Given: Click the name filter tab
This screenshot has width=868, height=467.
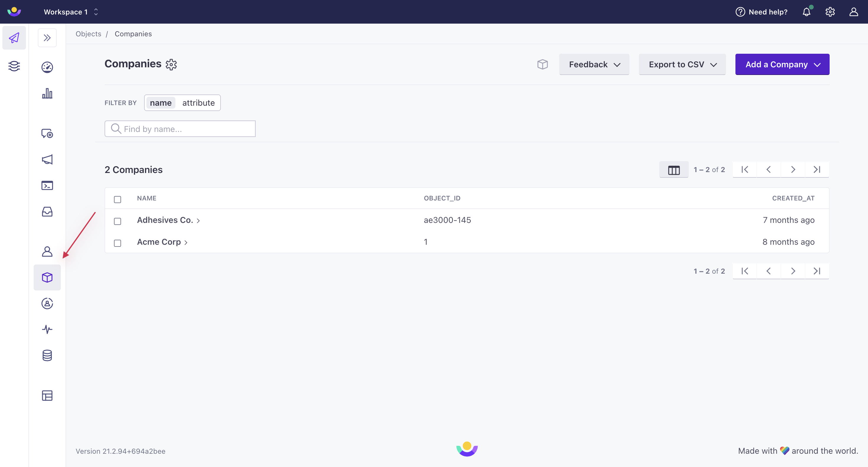Looking at the screenshot, I should pyautogui.click(x=160, y=102).
